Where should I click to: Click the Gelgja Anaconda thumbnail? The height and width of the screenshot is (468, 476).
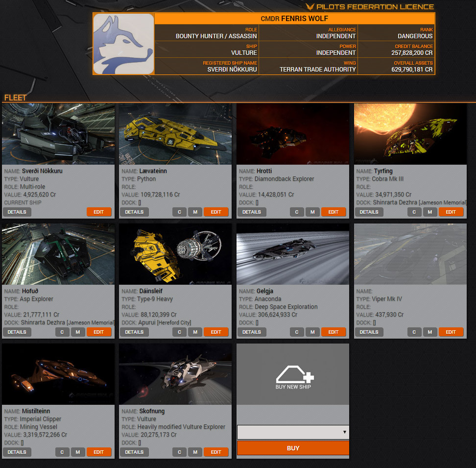pos(293,254)
